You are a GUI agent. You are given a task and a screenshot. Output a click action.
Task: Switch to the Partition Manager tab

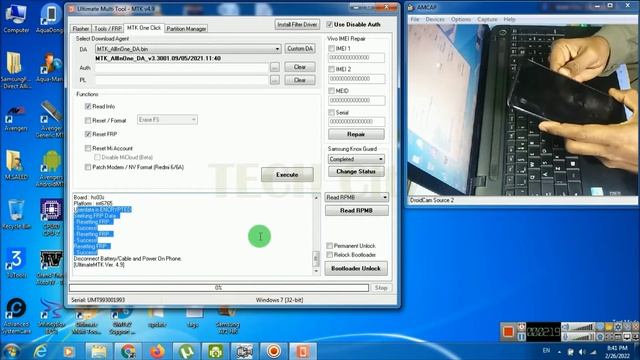(x=186, y=29)
